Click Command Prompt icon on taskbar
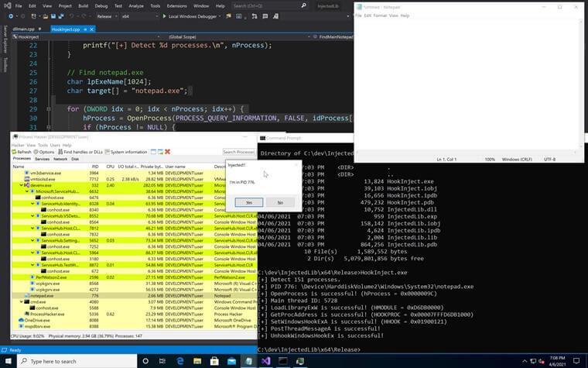Viewport: 588px width, 368px height. [x=283, y=361]
